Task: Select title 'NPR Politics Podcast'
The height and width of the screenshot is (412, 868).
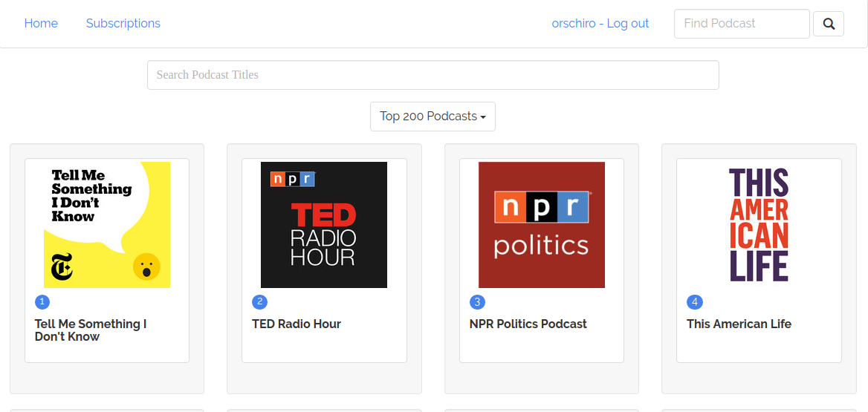Action: [x=528, y=324]
